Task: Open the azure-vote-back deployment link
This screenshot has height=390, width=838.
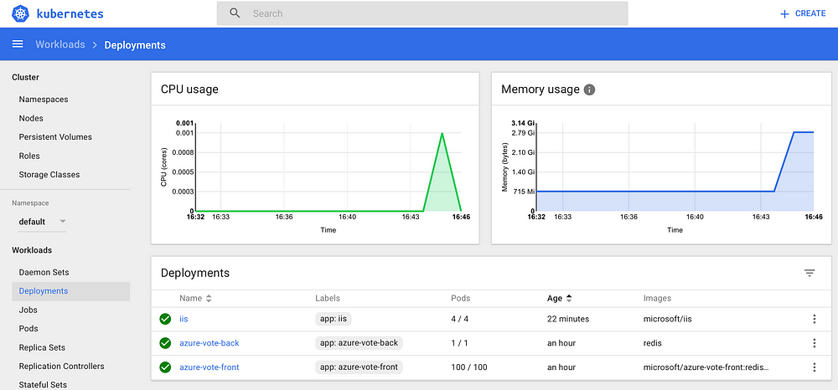Action: pos(209,343)
